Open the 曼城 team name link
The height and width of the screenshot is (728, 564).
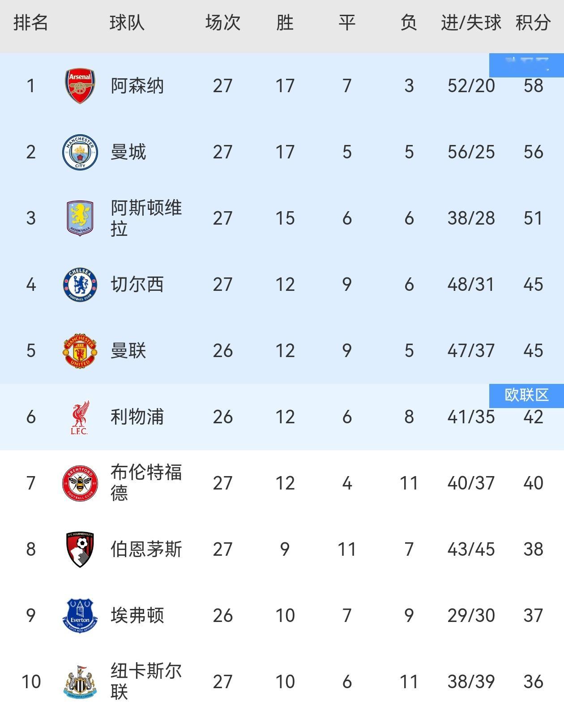coord(128,152)
